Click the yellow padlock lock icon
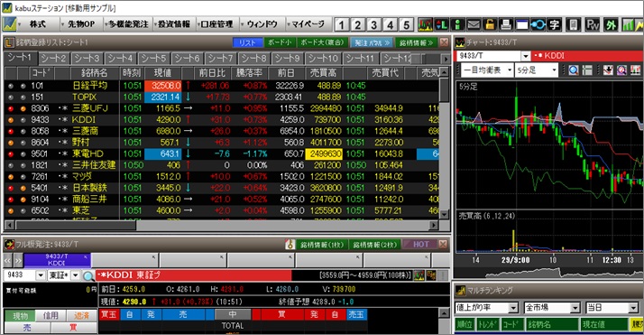The image size is (644, 335). pyautogui.click(x=490, y=24)
